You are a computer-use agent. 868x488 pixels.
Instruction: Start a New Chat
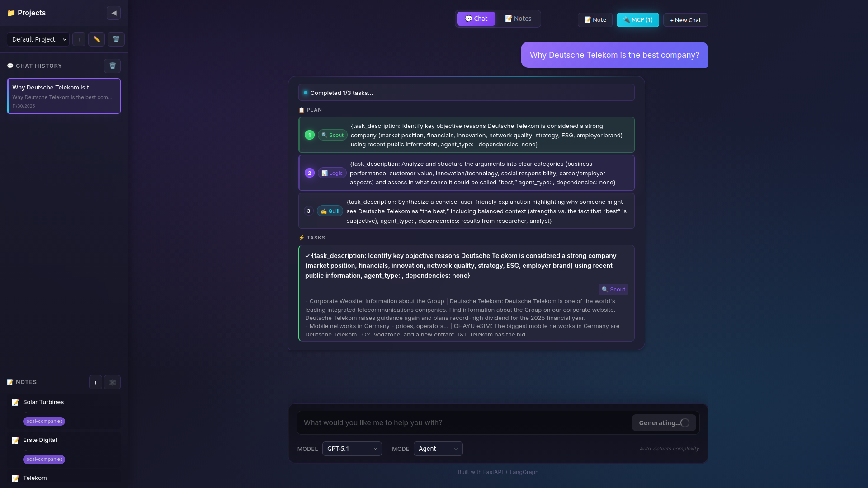click(685, 20)
